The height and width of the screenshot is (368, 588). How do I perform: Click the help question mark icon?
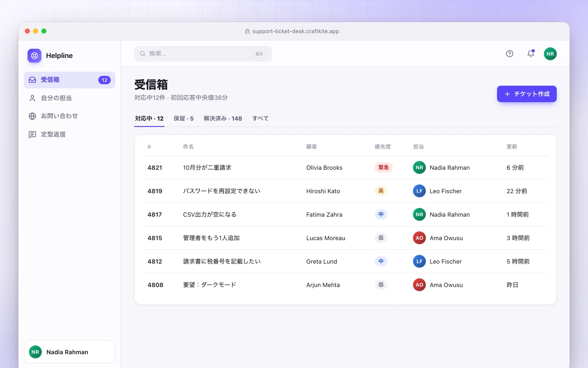click(x=509, y=54)
